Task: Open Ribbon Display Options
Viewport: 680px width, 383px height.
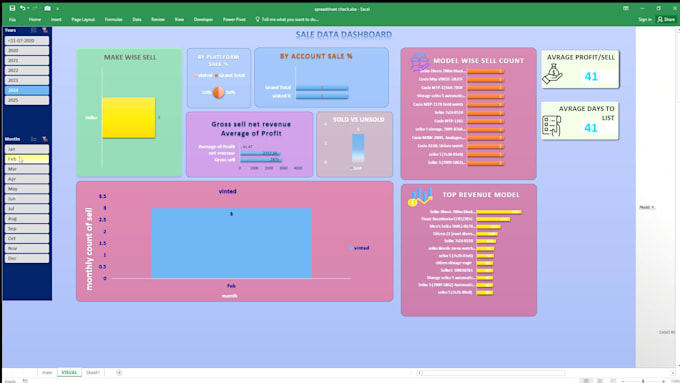Action: 626,8
